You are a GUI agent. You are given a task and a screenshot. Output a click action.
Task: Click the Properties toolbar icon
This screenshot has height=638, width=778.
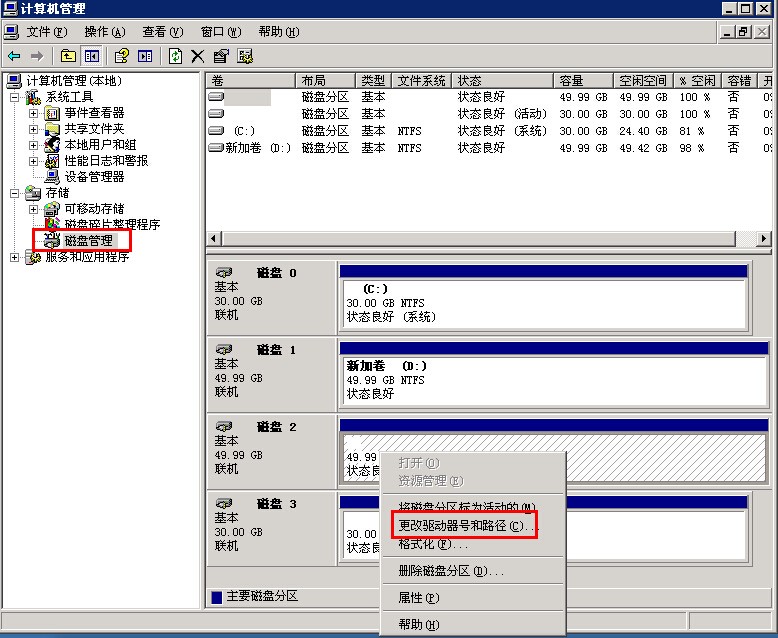coord(221,56)
